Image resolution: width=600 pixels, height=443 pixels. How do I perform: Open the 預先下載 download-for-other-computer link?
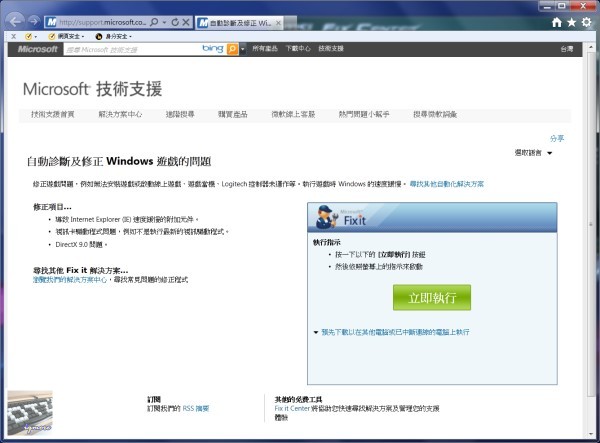(x=395, y=332)
